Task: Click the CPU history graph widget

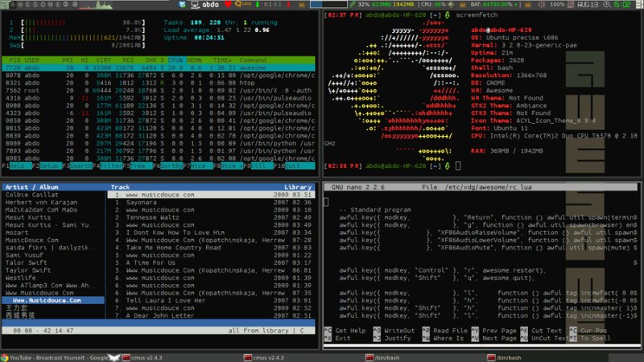Action: (x=95, y=5)
